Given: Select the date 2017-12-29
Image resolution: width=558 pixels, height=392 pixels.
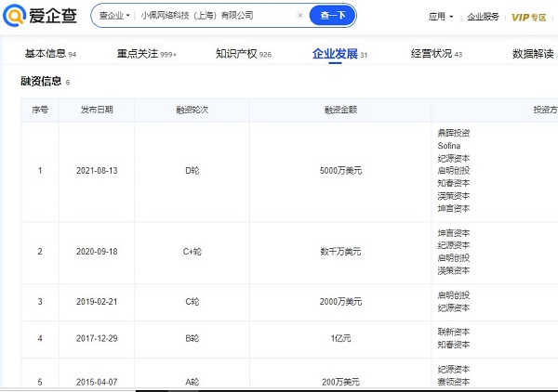Looking at the screenshot, I should coord(97,338).
